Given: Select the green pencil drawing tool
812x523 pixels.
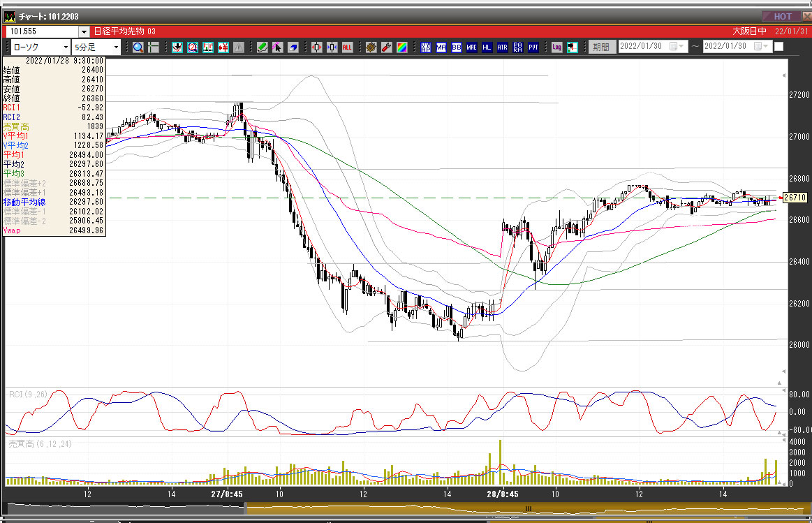Looking at the screenshot, I should point(262,47).
